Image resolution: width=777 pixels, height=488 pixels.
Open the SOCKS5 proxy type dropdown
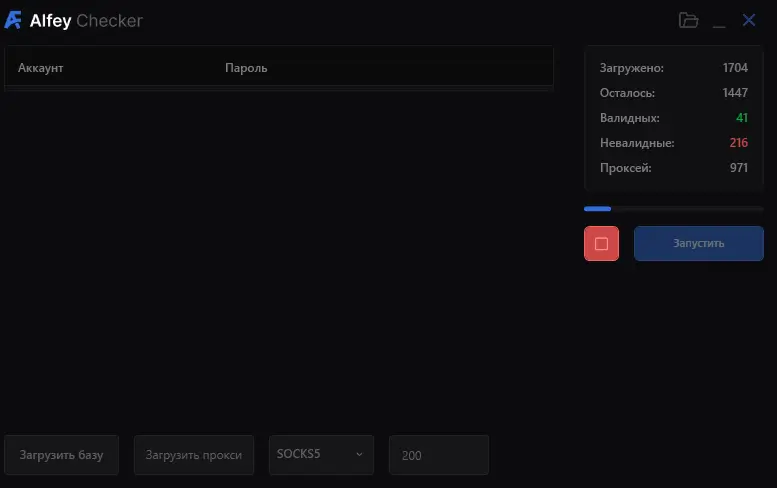click(320, 455)
